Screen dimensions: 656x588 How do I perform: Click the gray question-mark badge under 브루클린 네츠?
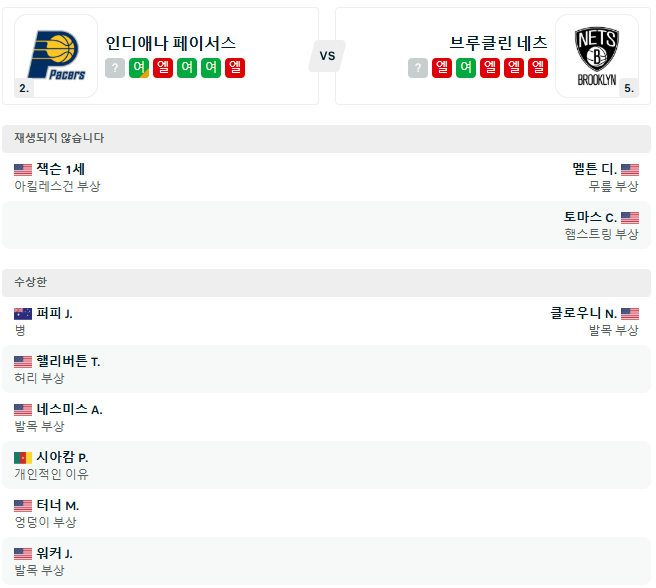[418, 68]
